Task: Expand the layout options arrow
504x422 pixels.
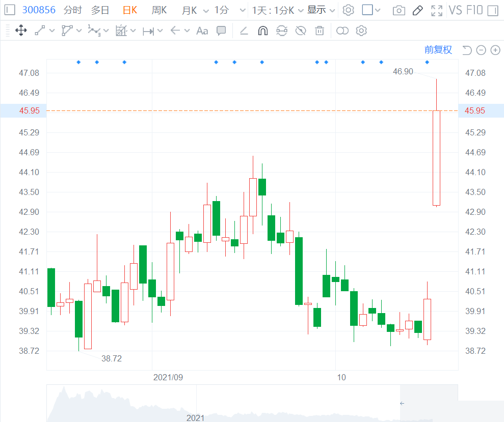Action: click(x=378, y=10)
